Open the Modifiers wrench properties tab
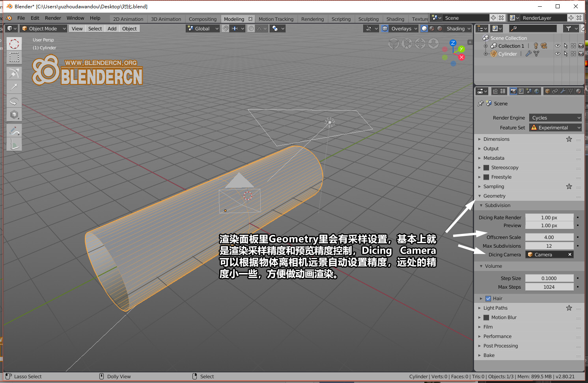Screen dimensions: 588x383 pyautogui.click(x=563, y=91)
